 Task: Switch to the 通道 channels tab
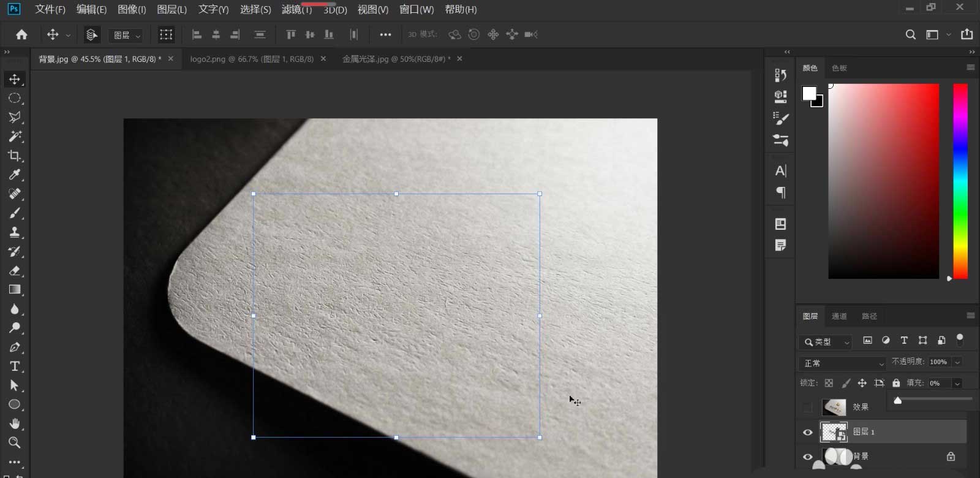[839, 316]
